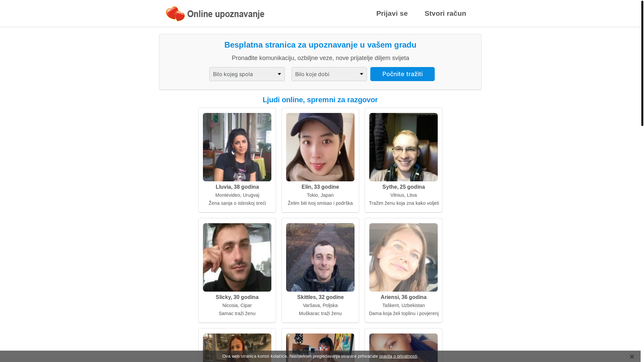The width and height of the screenshot is (644, 362).
Task: Click the location 'Nicosia, Cipar'
Action: pyautogui.click(x=237, y=305)
